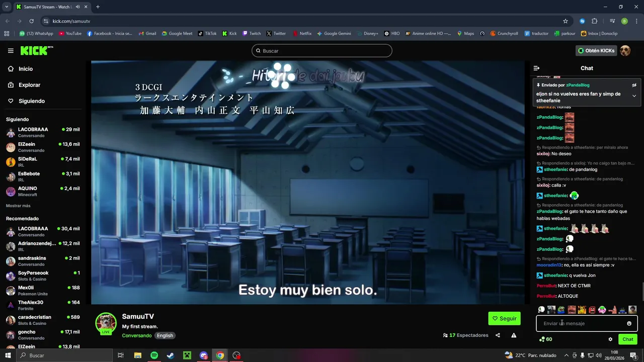Expand followed list with Mostrar más

pyautogui.click(x=18, y=206)
